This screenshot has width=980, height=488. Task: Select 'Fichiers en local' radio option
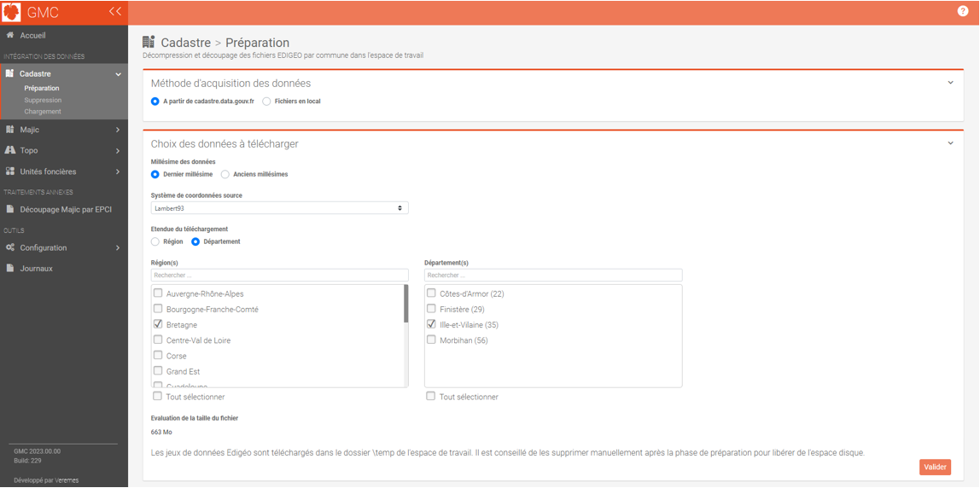(x=267, y=102)
